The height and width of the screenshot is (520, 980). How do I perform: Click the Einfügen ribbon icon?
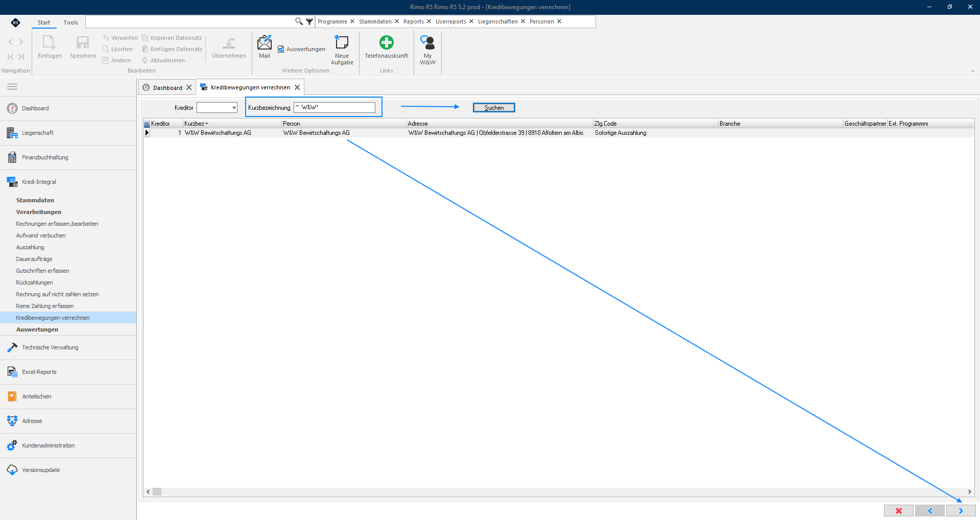[50, 47]
